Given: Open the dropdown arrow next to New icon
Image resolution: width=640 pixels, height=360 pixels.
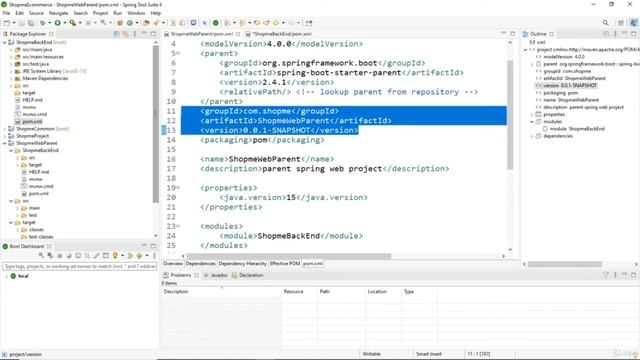Looking at the screenshot, I should point(14,23).
